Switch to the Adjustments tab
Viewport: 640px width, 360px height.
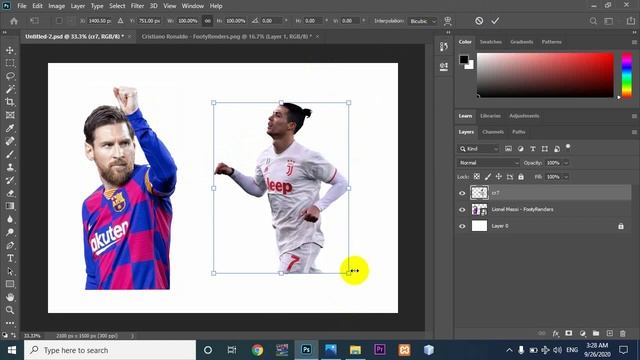(x=524, y=116)
